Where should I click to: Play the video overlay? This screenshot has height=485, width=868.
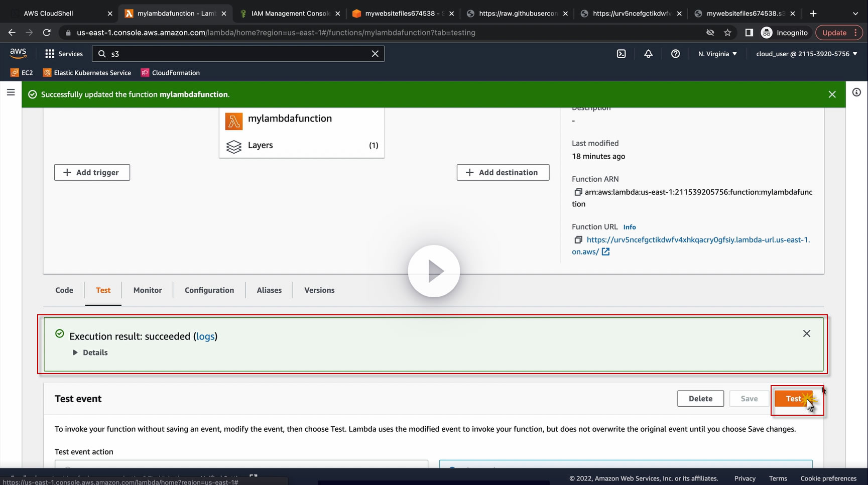(434, 271)
